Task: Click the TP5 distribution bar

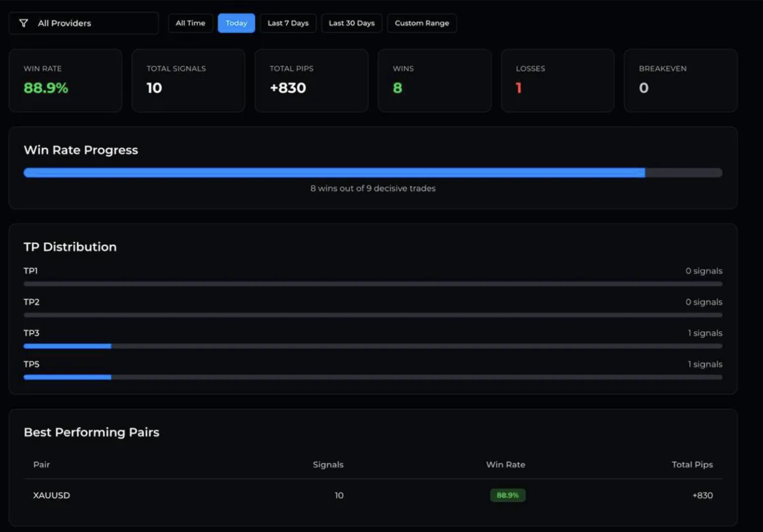Action: click(373, 377)
